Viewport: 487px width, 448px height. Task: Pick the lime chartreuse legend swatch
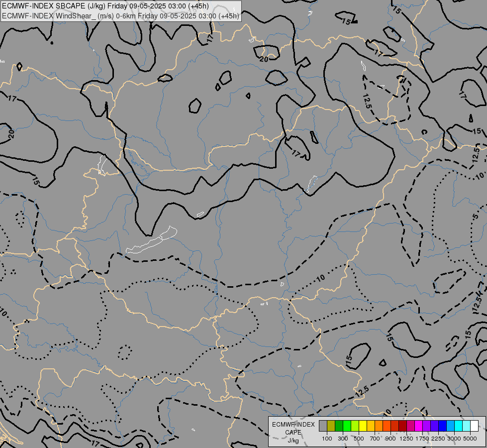pyautogui.click(x=355, y=426)
